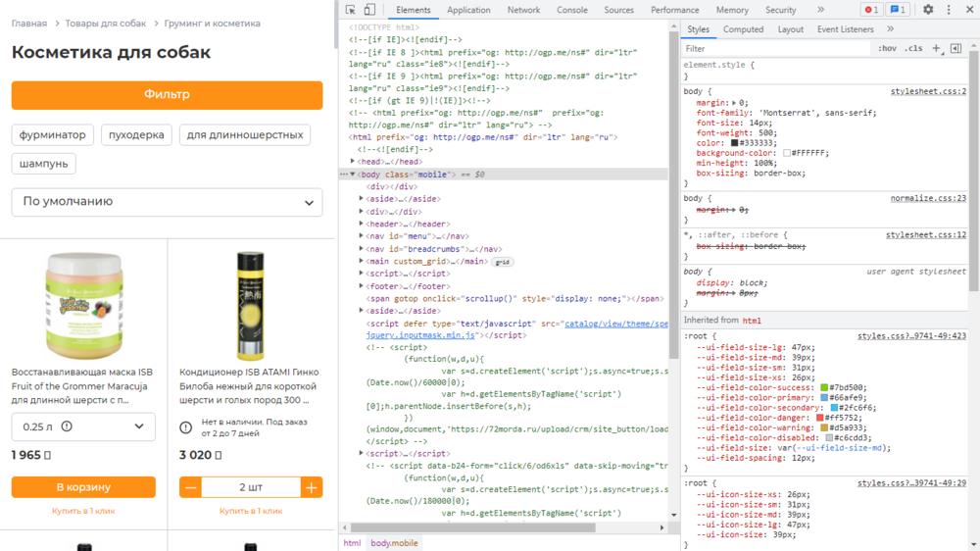Toggle the .cls class editor
This screenshot has height=551, width=980.
pyautogui.click(x=913, y=49)
